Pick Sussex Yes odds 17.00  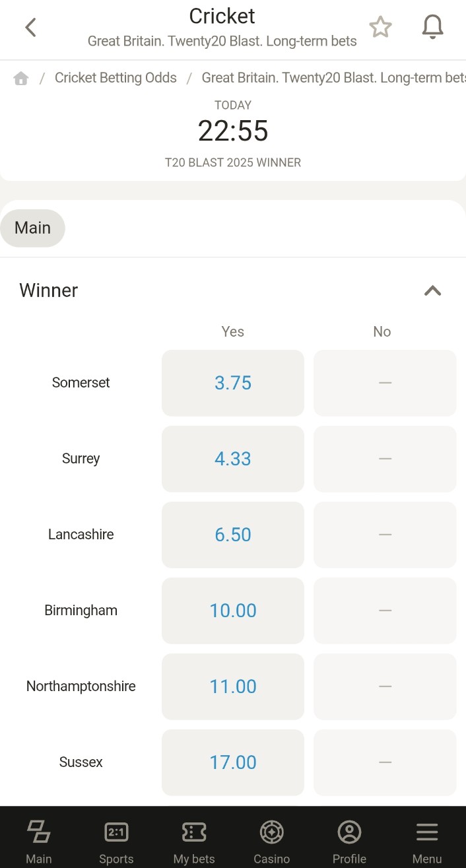pyautogui.click(x=233, y=762)
